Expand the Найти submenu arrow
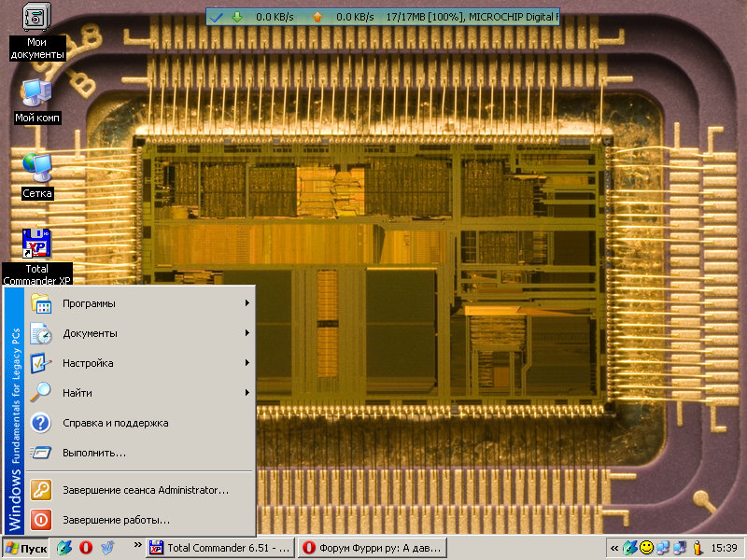 (x=247, y=393)
